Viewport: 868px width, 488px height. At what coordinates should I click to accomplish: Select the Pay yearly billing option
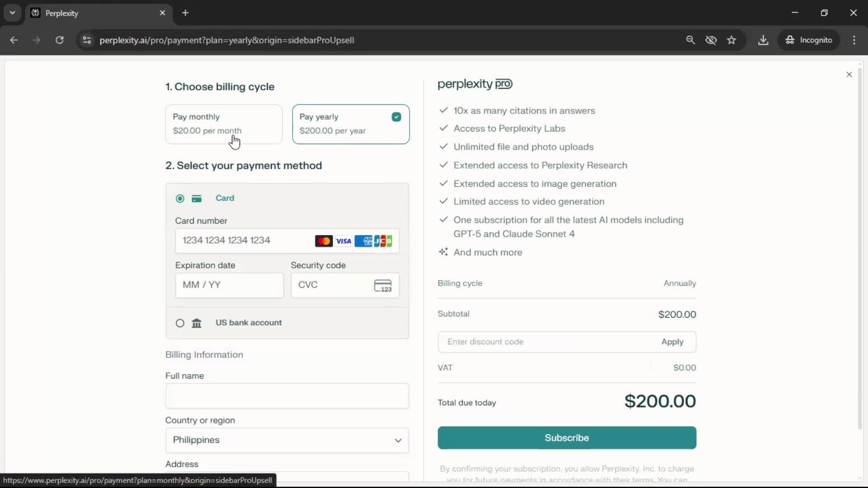point(350,124)
